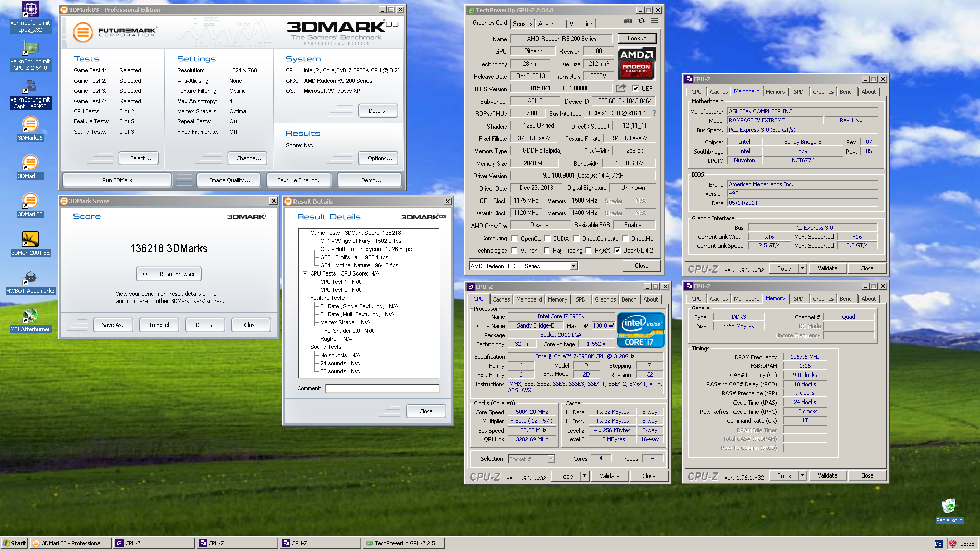This screenshot has height=551, width=980.
Task: Open the Papierkorb recycle bin icon
Action: (x=949, y=511)
